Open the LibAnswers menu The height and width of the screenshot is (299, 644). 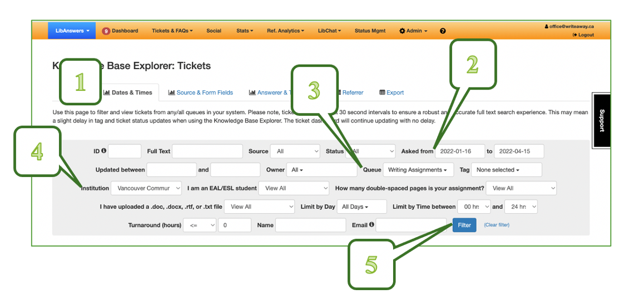click(x=72, y=31)
